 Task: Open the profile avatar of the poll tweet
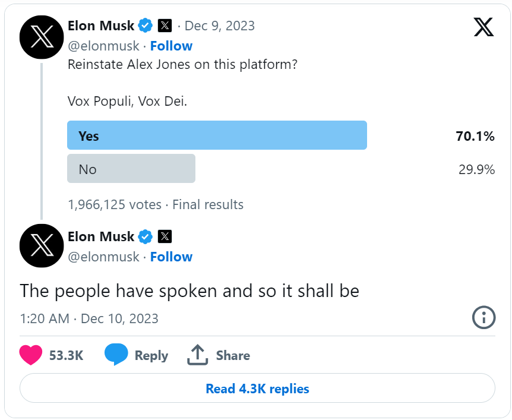tap(42, 37)
